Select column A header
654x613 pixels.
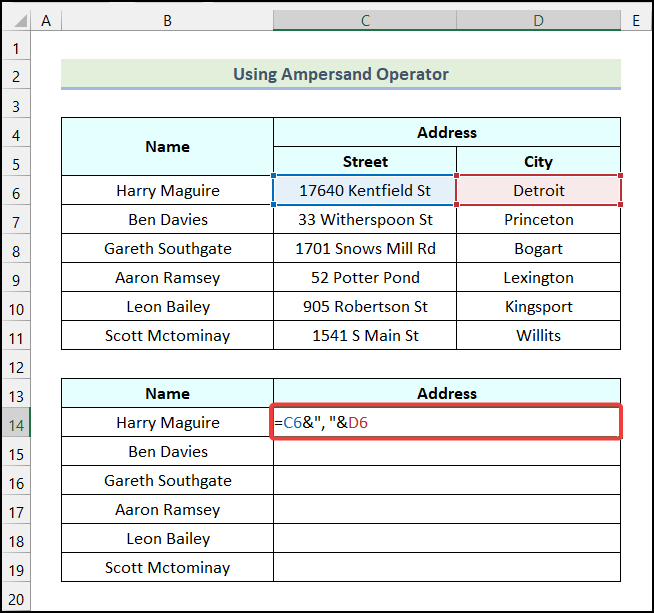click(x=46, y=20)
